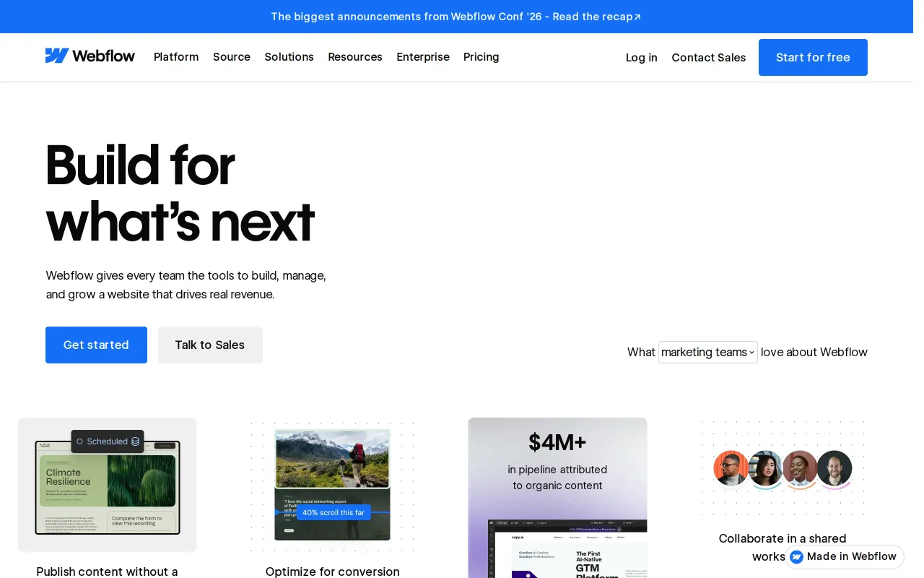Click the Log in link

pyautogui.click(x=642, y=58)
